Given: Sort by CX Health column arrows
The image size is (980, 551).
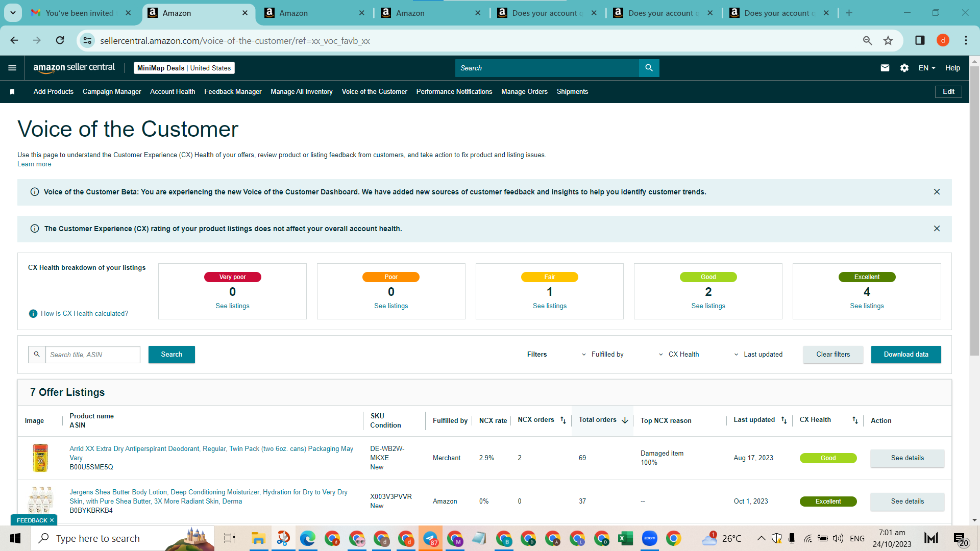Looking at the screenshot, I should click(x=855, y=420).
